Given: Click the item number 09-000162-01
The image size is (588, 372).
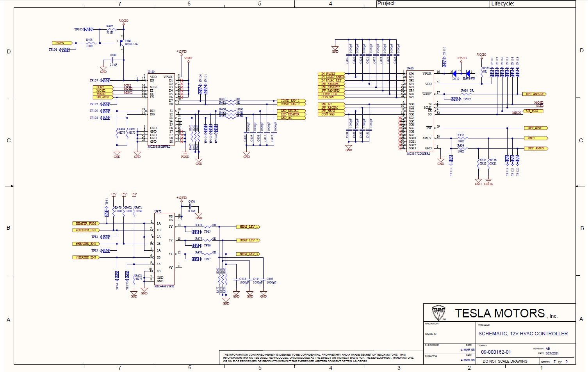Looking at the screenshot, I should click(496, 352).
